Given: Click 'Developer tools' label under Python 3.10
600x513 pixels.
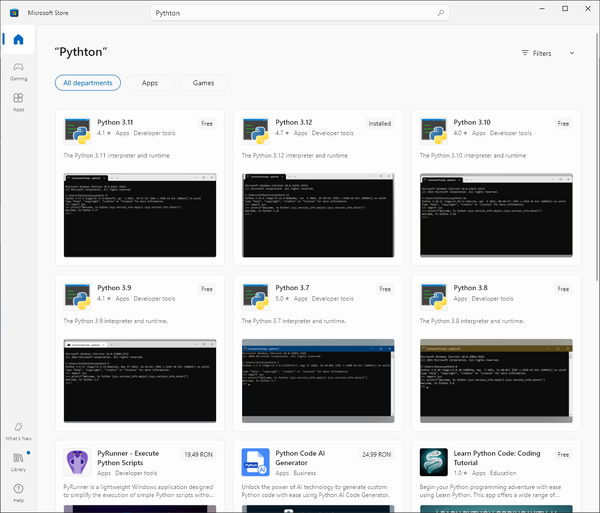Looking at the screenshot, I should 511,133.
